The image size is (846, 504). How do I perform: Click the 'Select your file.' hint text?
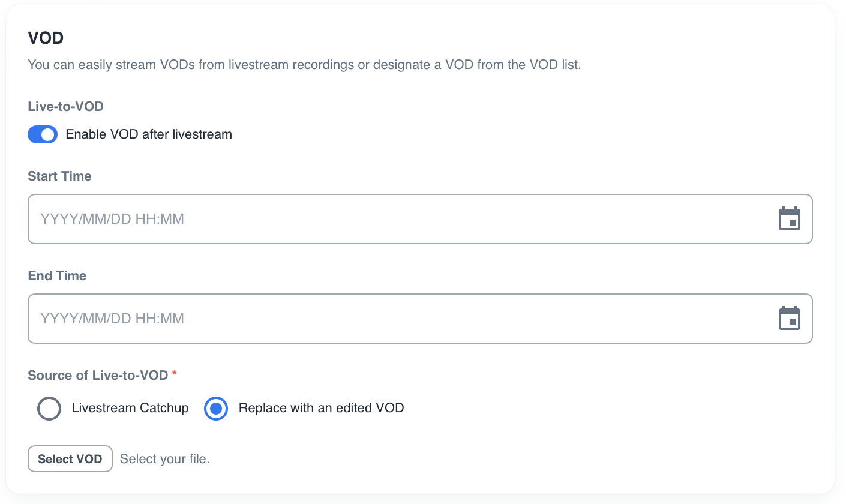click(x=164, y=459)
